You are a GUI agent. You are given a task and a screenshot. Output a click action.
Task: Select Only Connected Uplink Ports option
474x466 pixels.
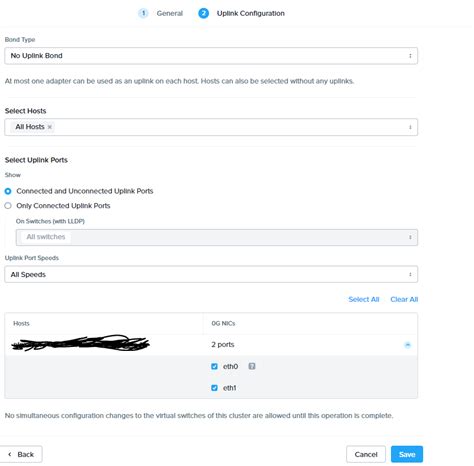8,206
